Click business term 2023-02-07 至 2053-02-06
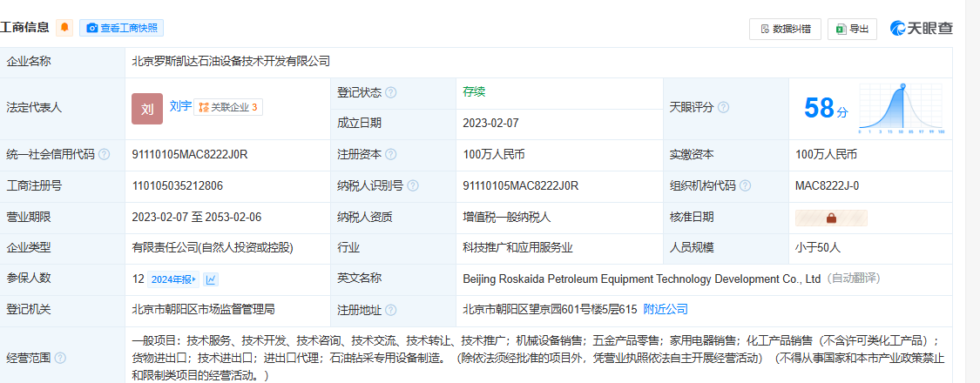The image size is (980, 383). [196, 218]
